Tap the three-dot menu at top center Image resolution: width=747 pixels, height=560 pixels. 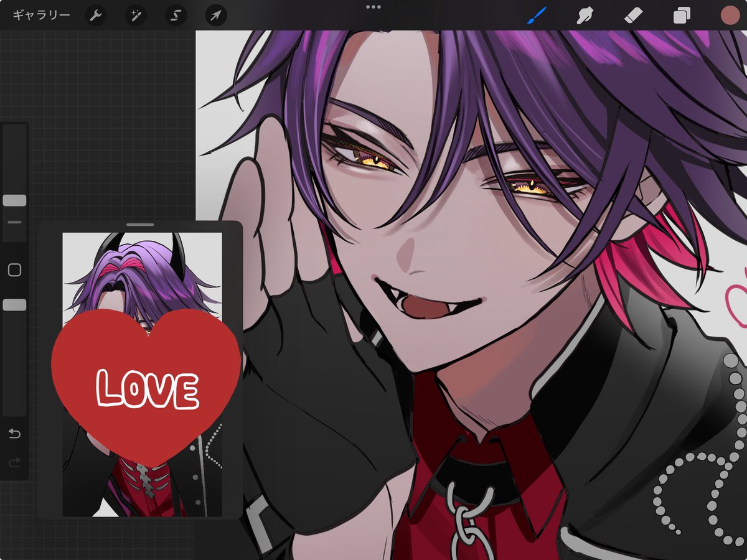click(x=374, y=7)
